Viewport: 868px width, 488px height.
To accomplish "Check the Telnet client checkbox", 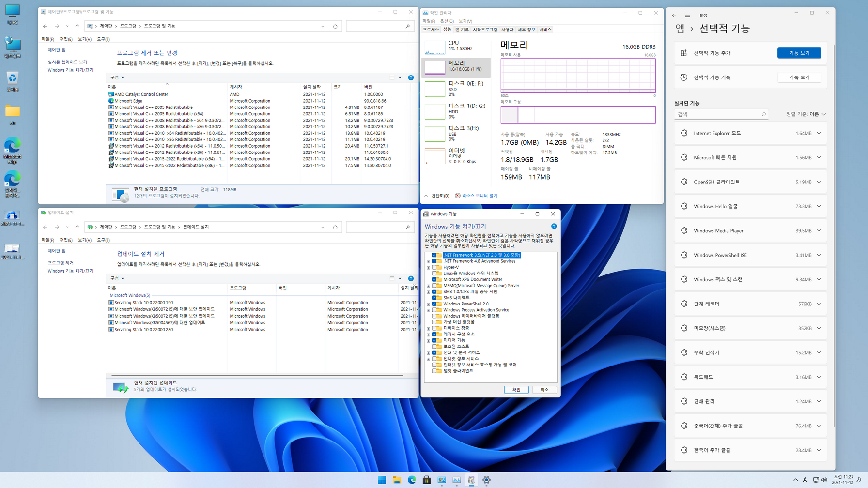I will [x=434, y=371].
